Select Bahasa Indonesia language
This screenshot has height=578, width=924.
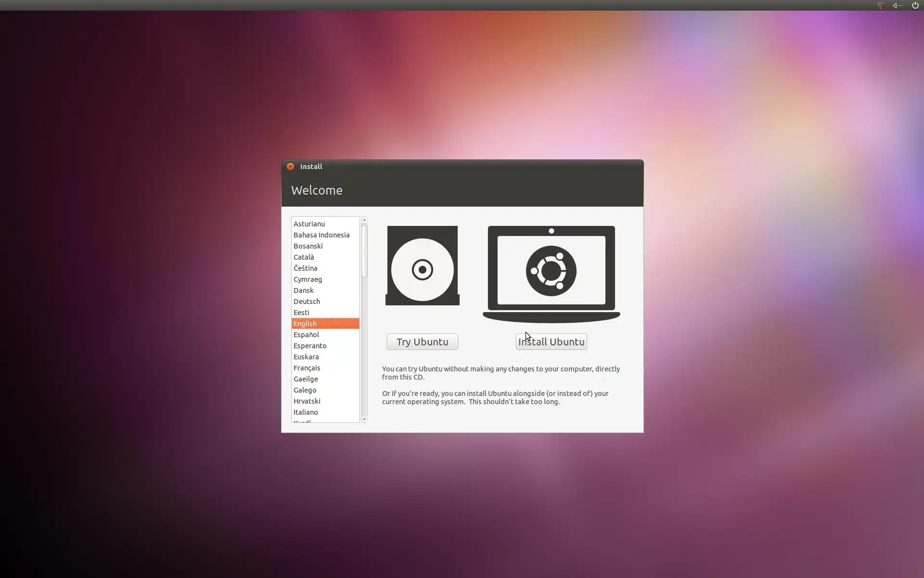coord(321,235)
